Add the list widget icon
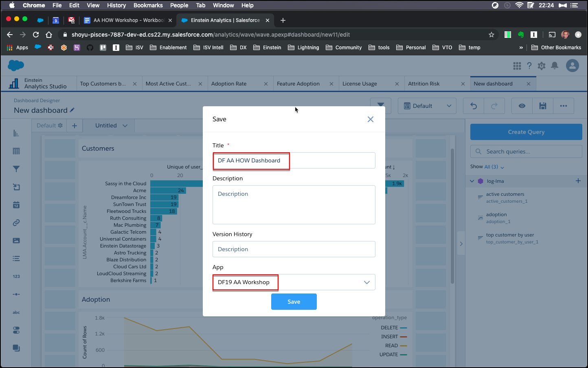 pos(16,258)
